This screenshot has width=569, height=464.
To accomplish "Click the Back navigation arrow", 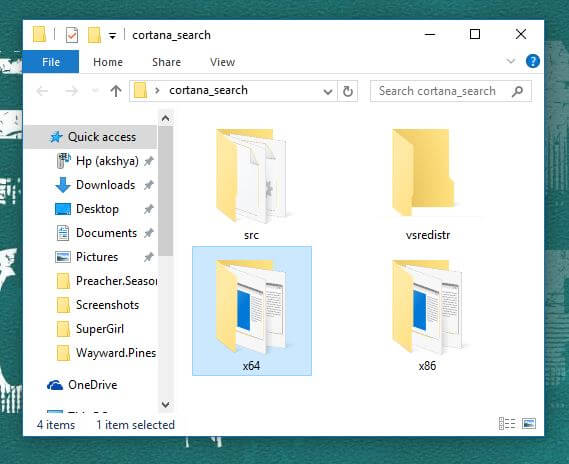I will coord(42,91).
